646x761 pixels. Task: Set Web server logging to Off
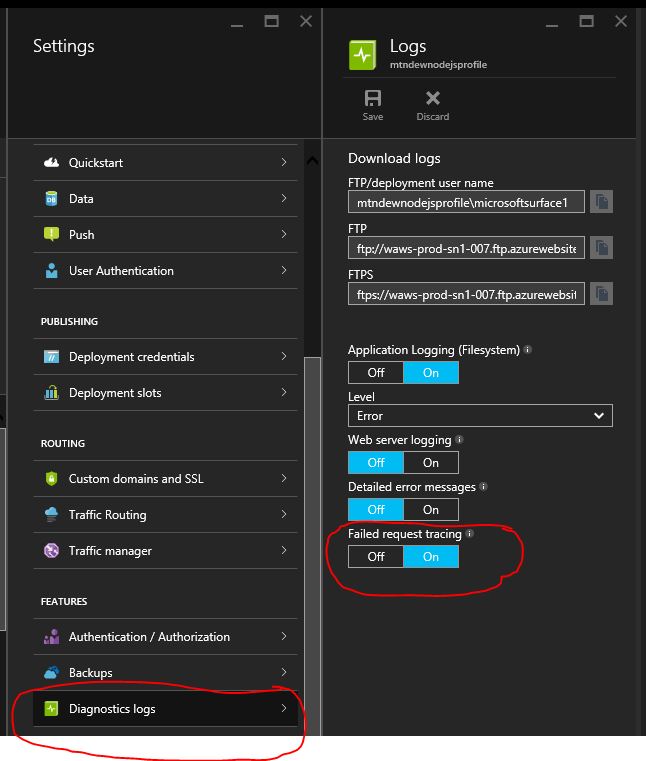pyautogui.click(x=376, y=463)
